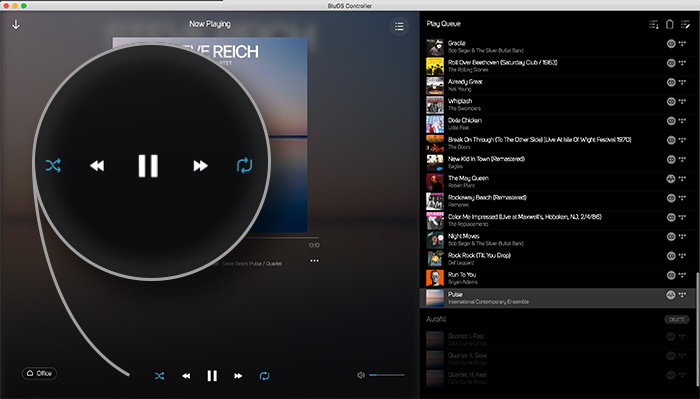Click the Tidal logo on Dixie Chicken row

[682, 121]
